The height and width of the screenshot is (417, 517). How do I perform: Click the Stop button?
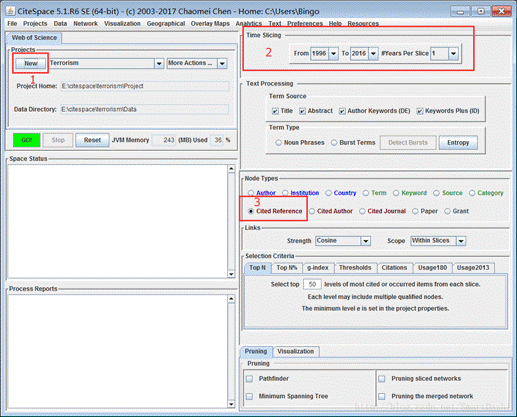click(58, 140)
